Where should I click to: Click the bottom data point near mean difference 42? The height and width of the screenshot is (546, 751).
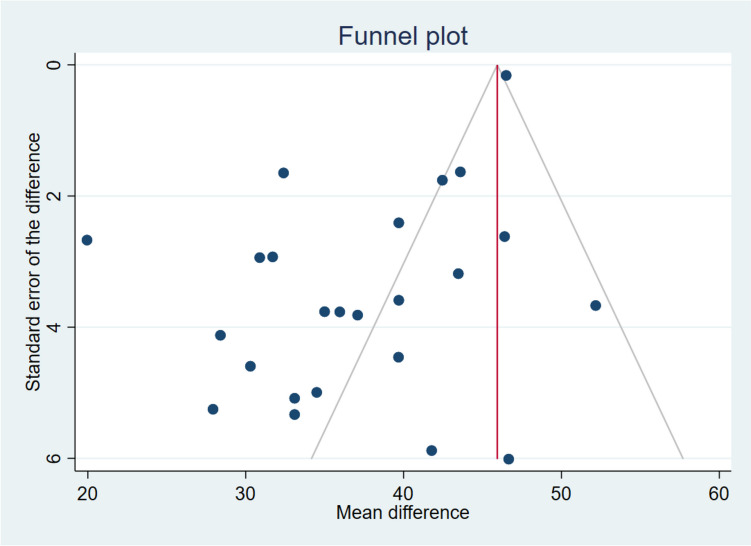coord(431,450)
